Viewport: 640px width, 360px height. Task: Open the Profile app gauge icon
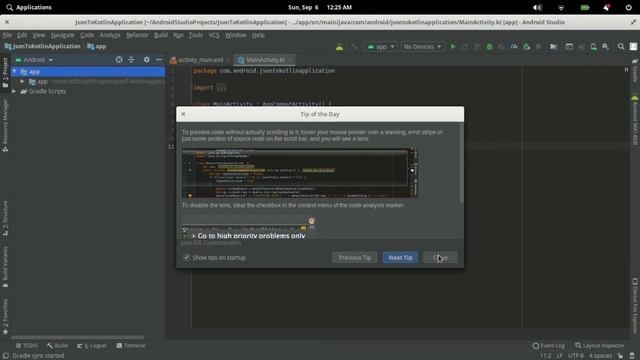514,47
